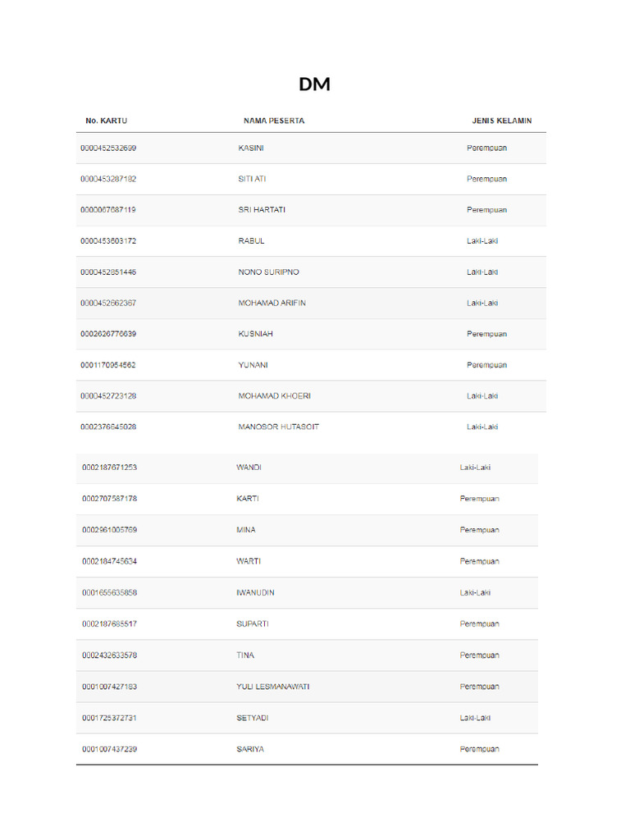Select the card number in WANDI's row

click(109, 468)
